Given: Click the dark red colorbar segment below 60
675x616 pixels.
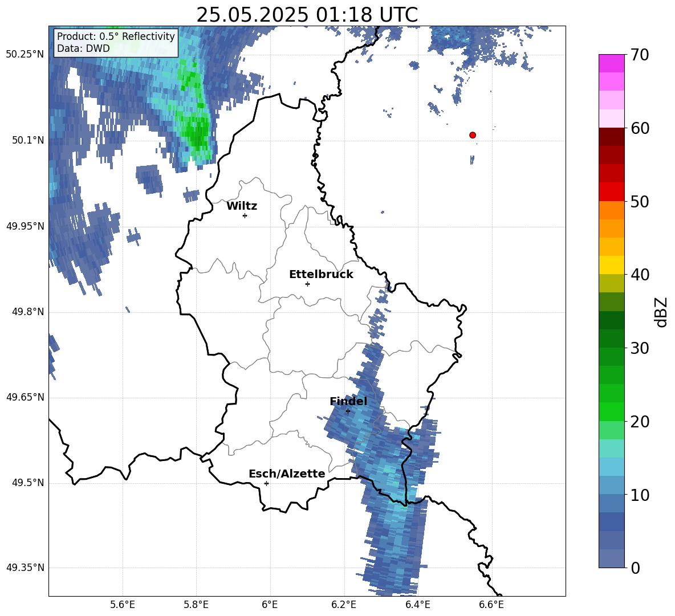Looking at the screenshot, I should pyautogui.click(x=611, y=136).
